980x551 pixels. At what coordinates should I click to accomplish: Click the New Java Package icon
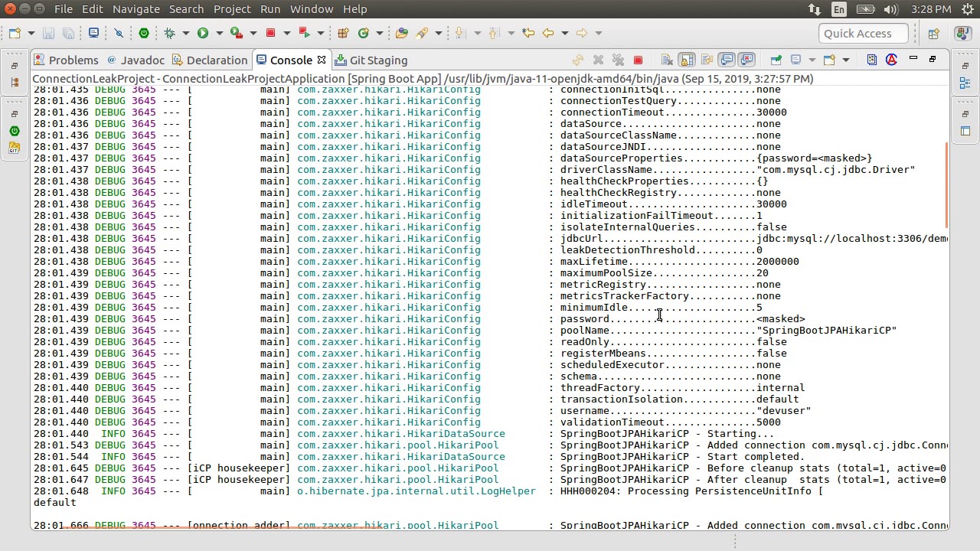click(x=343, y=33)
